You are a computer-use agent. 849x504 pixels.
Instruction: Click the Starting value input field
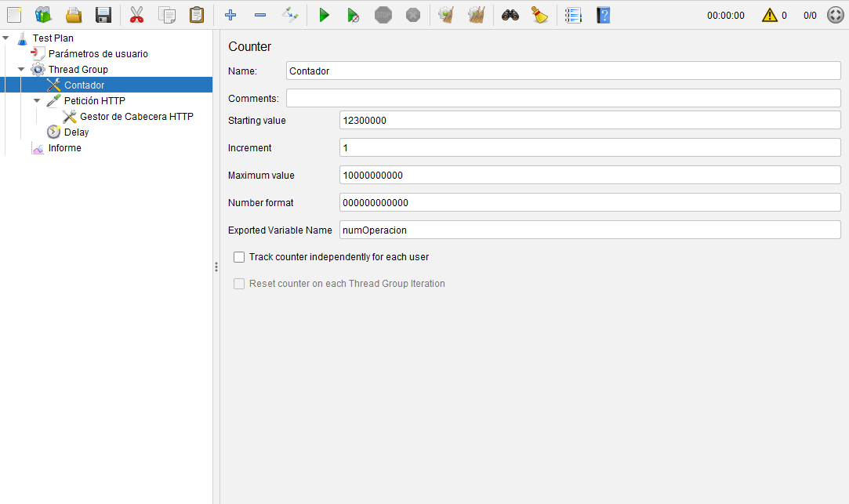point(590,121)
